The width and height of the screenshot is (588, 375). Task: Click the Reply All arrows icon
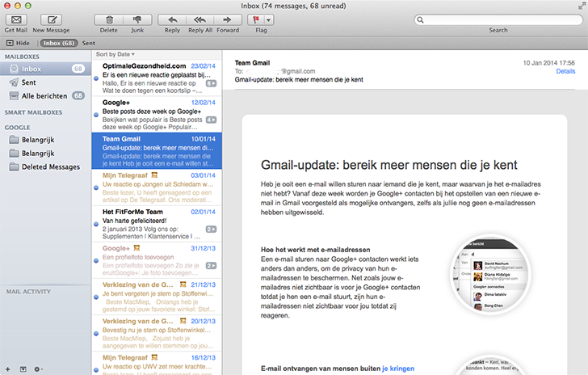(199, 19)
